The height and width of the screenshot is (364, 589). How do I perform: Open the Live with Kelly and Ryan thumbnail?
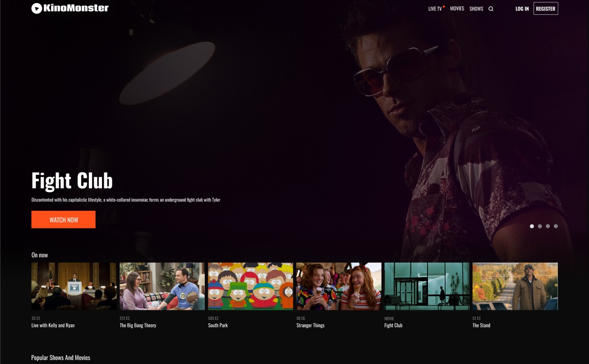coord(74,286)
